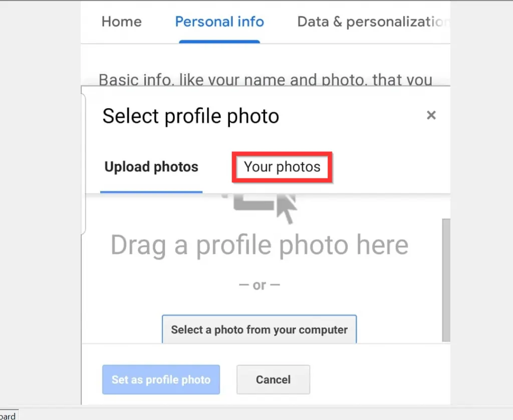The image size is (513, 420).
Task: Click the blue underline below Upload photos
Action: pos(151,190)
